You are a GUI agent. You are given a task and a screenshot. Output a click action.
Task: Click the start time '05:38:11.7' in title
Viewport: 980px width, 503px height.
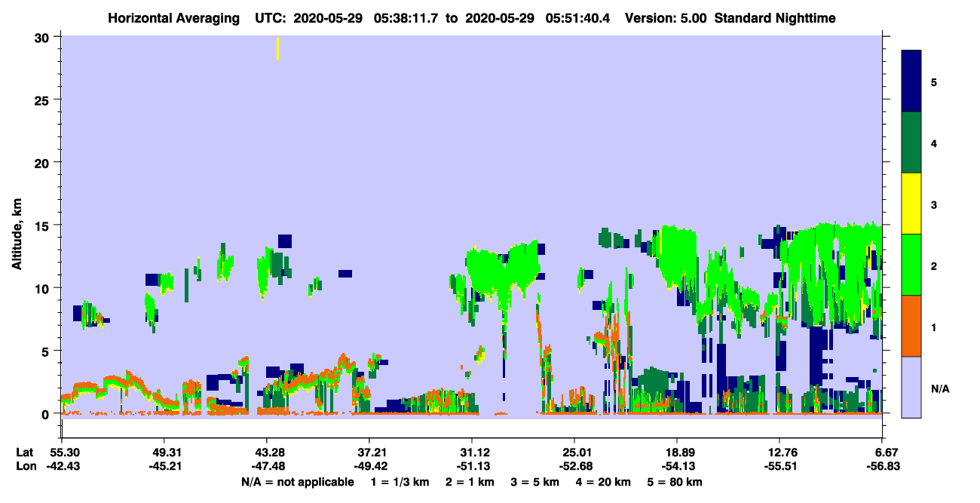410,18
